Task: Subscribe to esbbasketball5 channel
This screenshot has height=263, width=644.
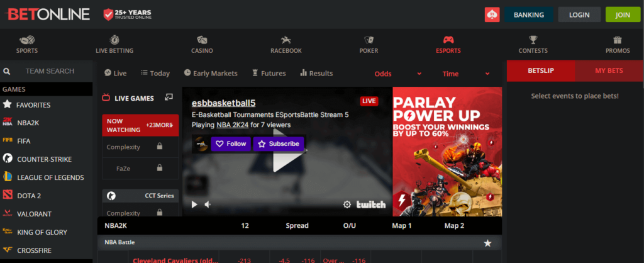Action: point(279,144)
